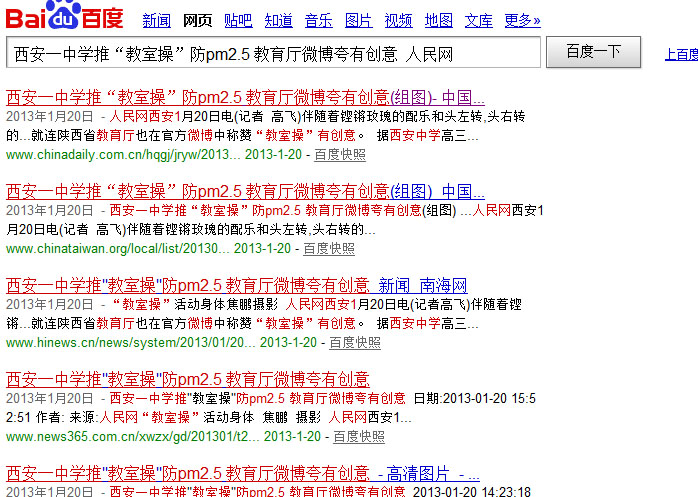Image resolution: width=698 pixels, height=497 pixels.
Task: Open the 贴吧 tab
Action: [x=238, y=20]
